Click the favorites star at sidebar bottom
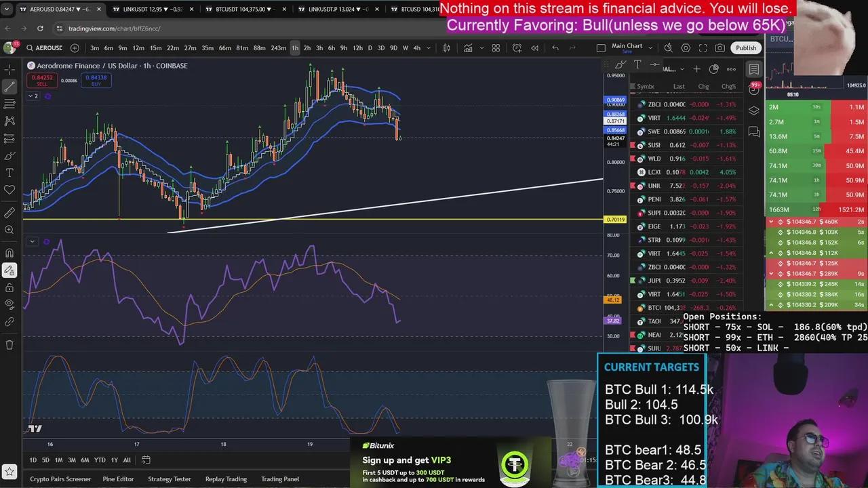The height and width of the screenshot is (488, 868). [x=9, y=471]
